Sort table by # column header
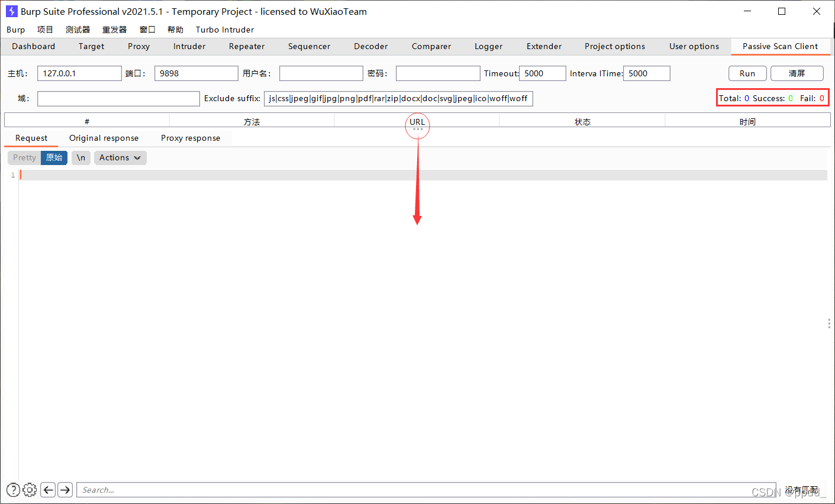 87,121
